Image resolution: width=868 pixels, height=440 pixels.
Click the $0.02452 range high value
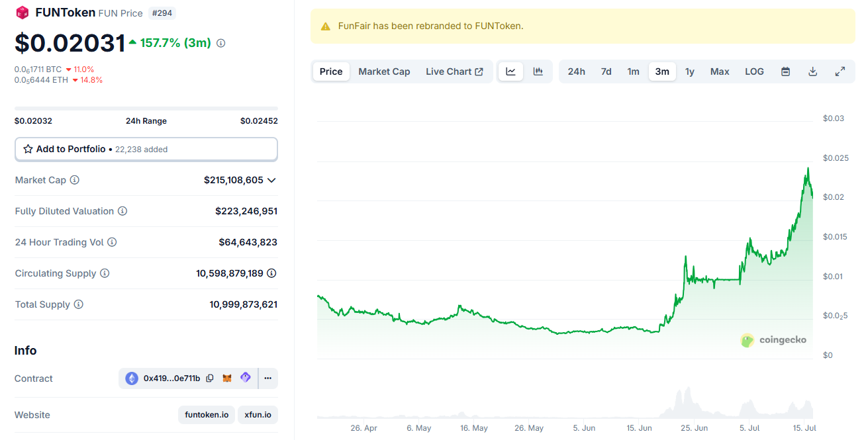[259, 121]
